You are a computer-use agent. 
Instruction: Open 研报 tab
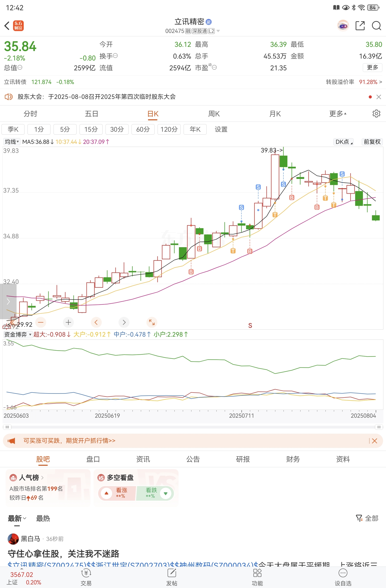point(243,459)
